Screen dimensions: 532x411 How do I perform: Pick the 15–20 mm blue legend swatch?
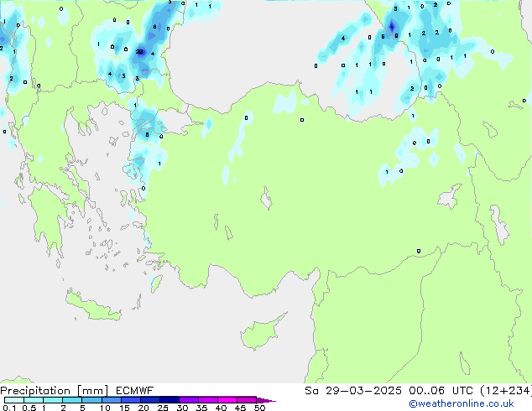[130, 400]
